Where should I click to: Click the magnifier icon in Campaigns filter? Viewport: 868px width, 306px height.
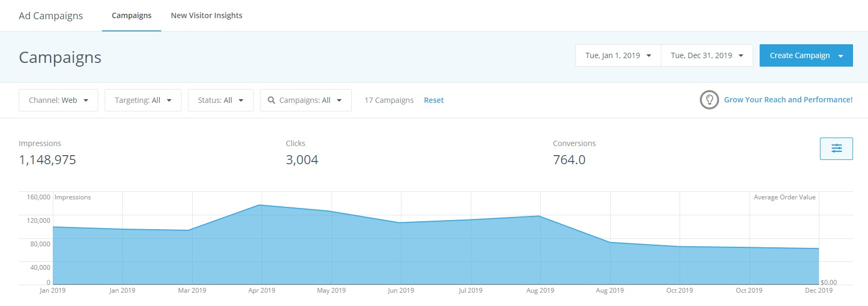click(x=271, y=100)
